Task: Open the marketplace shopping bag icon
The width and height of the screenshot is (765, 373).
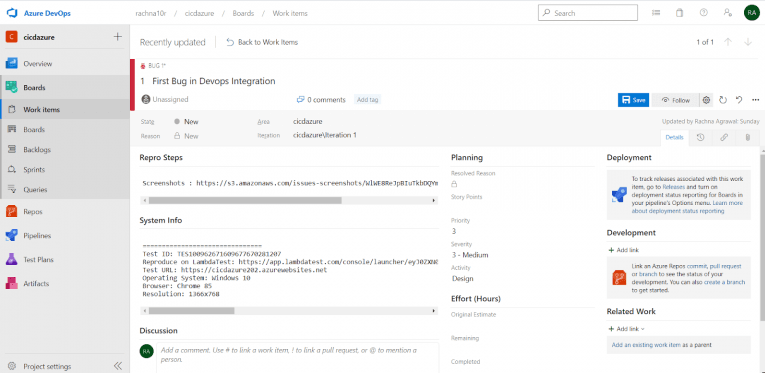Action: [679, 13]
